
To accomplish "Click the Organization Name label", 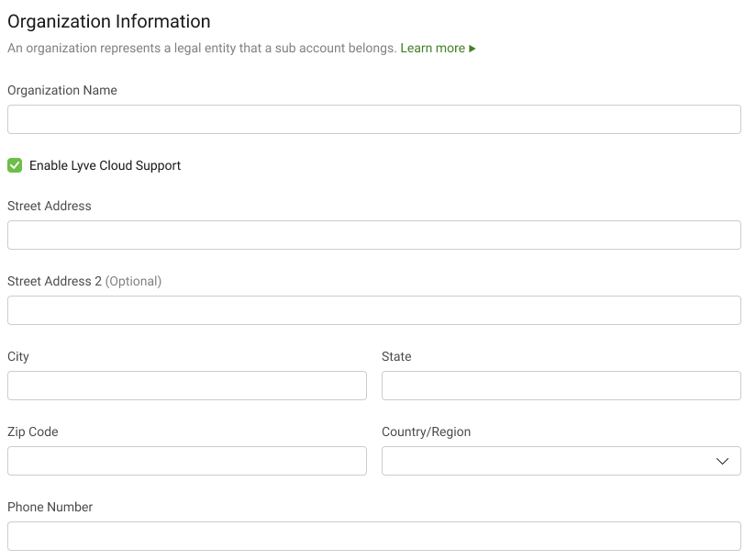I will [62, 90].
